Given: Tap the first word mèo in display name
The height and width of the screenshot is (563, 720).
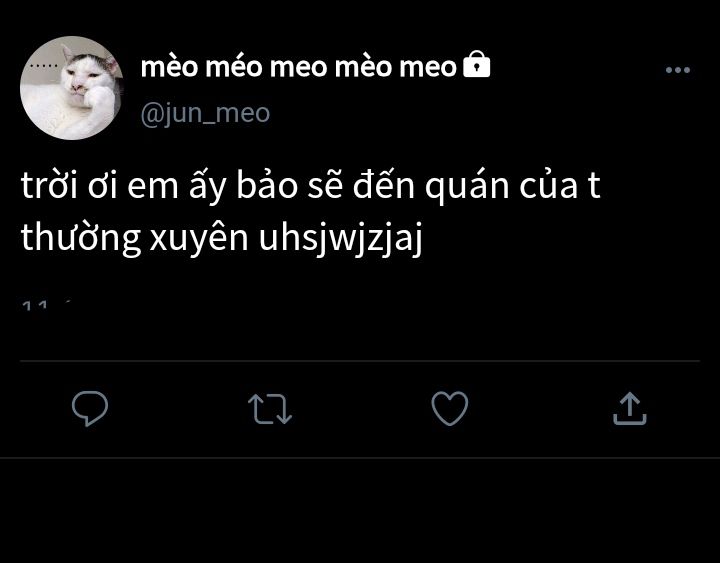Looking at the screenshot, I should [x=169, y=67].
